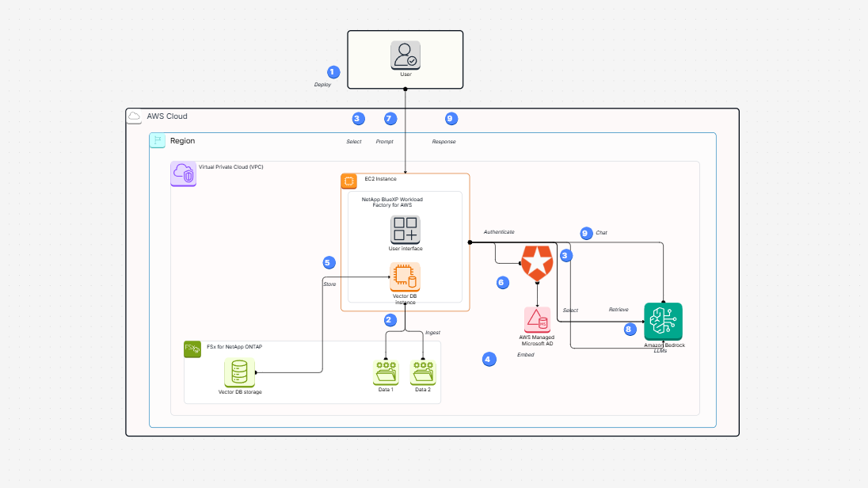
Task: Click the step 9 badge above Response
Action: click(x=451, y=119)
